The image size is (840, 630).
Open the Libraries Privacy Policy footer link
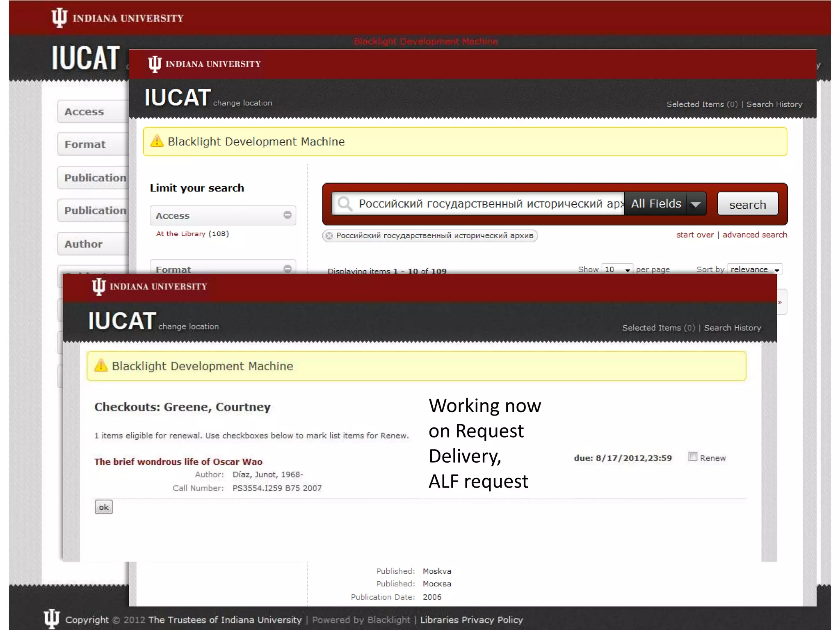tap(472, 620)
